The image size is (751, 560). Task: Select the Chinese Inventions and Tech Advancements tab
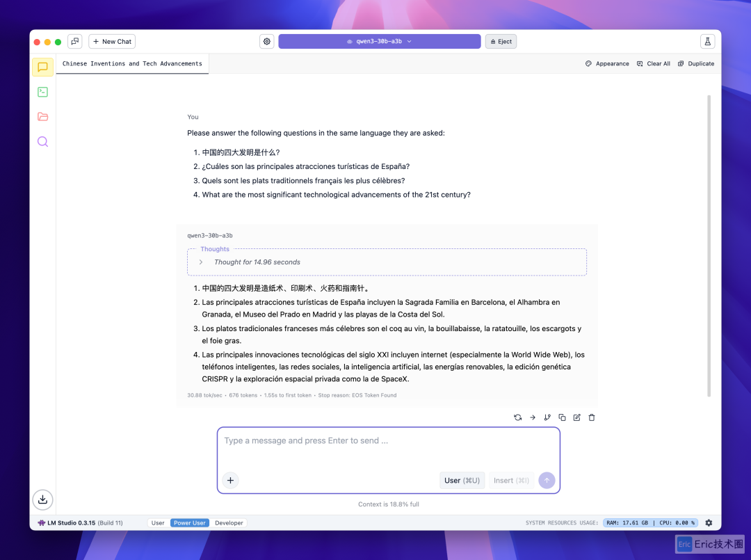132,64
